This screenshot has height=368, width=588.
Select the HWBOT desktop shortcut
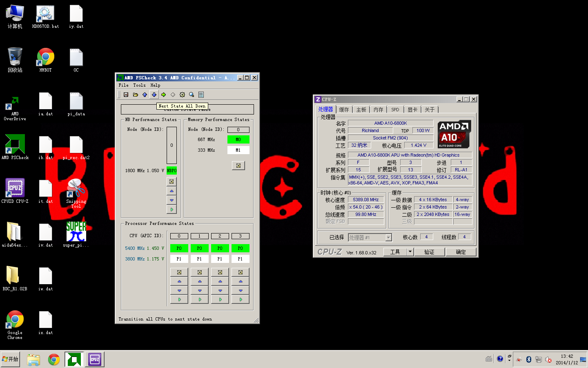[45, 60]
